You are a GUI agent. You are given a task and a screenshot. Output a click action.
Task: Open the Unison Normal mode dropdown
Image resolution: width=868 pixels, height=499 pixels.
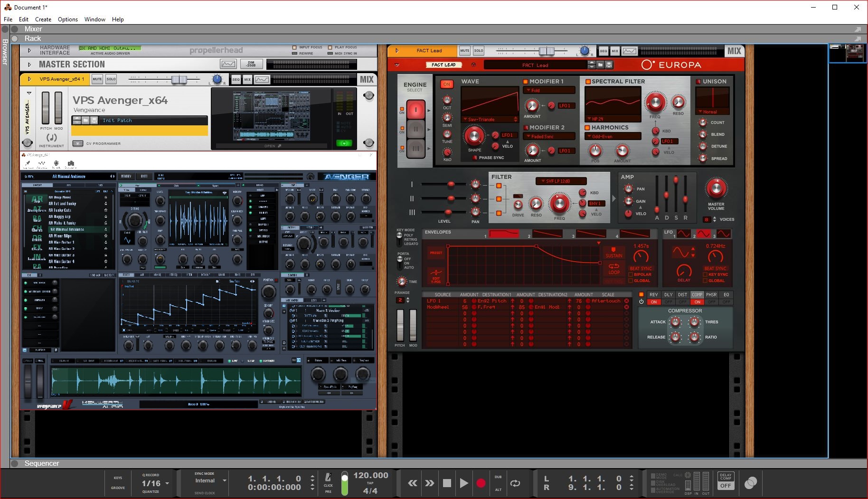[712, 112]
